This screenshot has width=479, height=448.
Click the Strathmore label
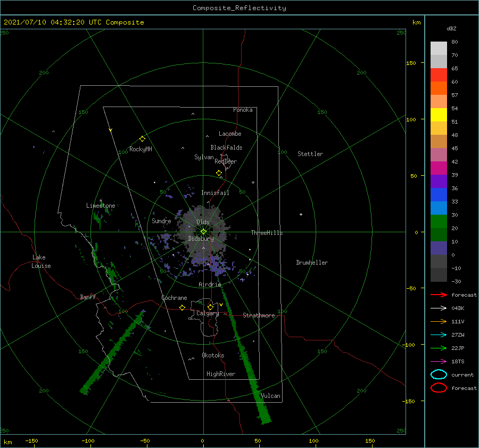pos(259,315)
